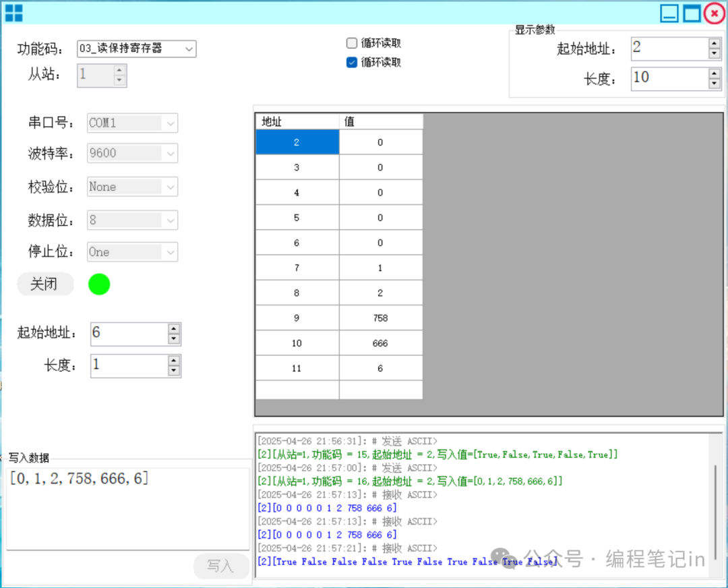Click the 关闭 close-port button
This screenshot has width=728, height=588.
tap(44, 284)
